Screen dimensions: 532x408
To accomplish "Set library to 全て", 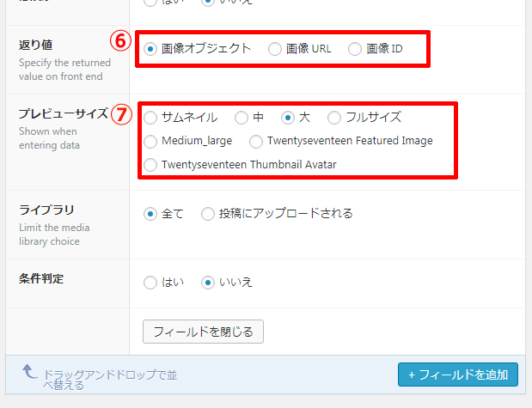I will pos(151,214).
